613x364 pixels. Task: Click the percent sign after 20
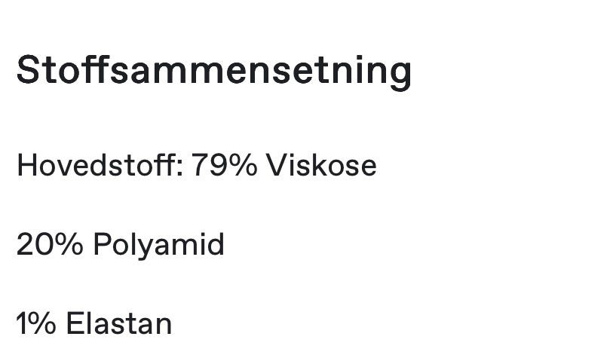[69, 245]
